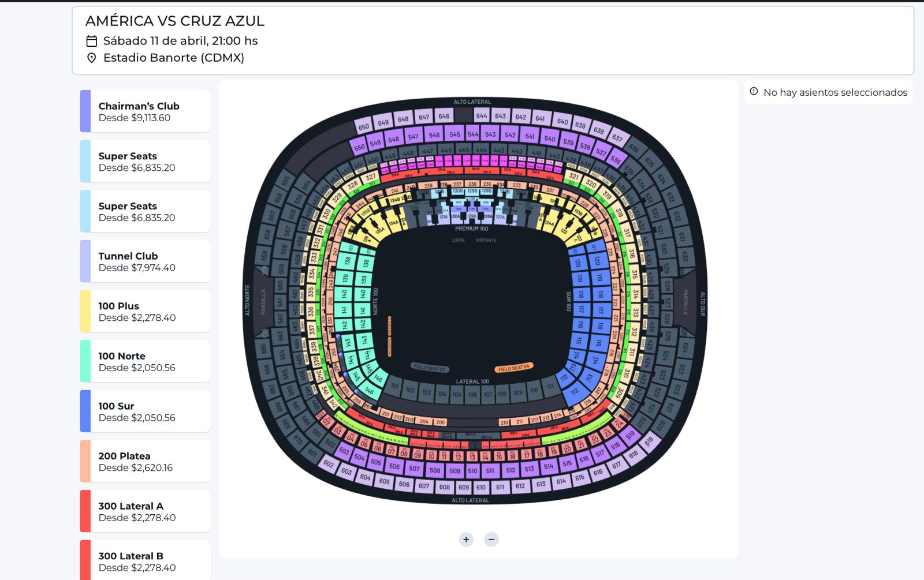Click the orange Field Seat 04 area
924x580 pixels.
pyautogui.click(x=513, y=368)
